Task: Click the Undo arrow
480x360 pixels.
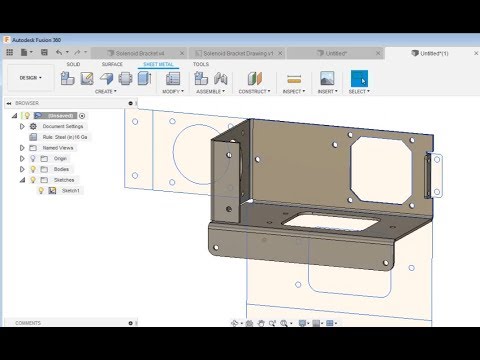Action: 59,52
